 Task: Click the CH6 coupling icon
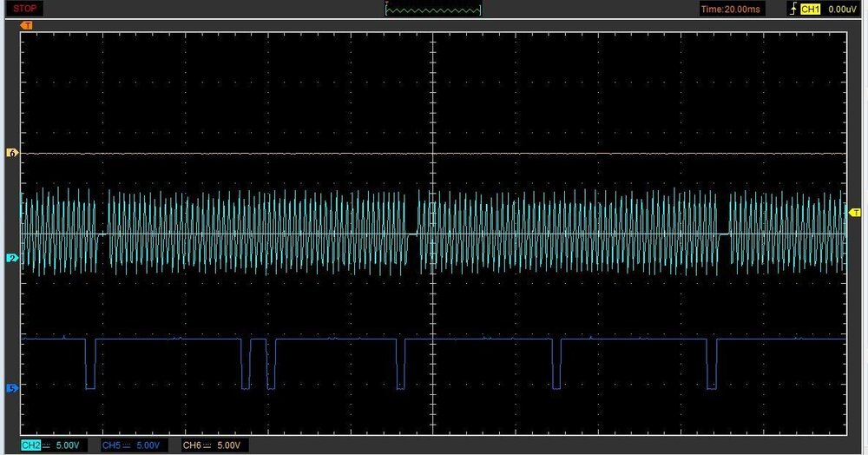208,445
